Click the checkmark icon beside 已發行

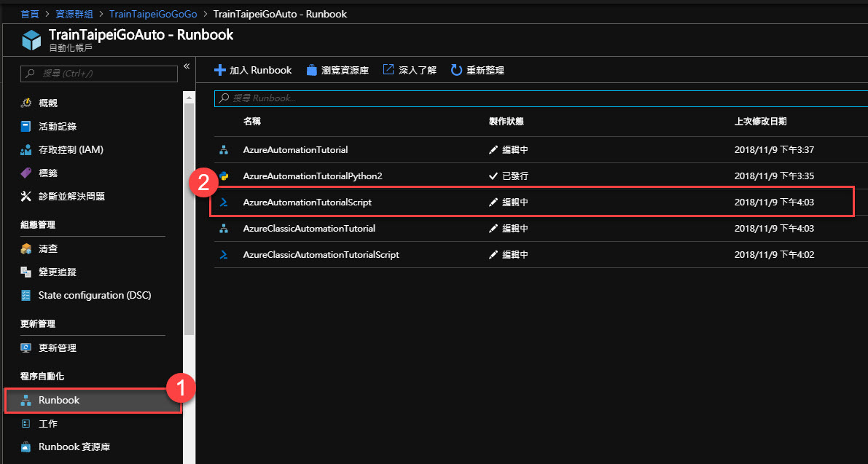(x=494, y=176)
